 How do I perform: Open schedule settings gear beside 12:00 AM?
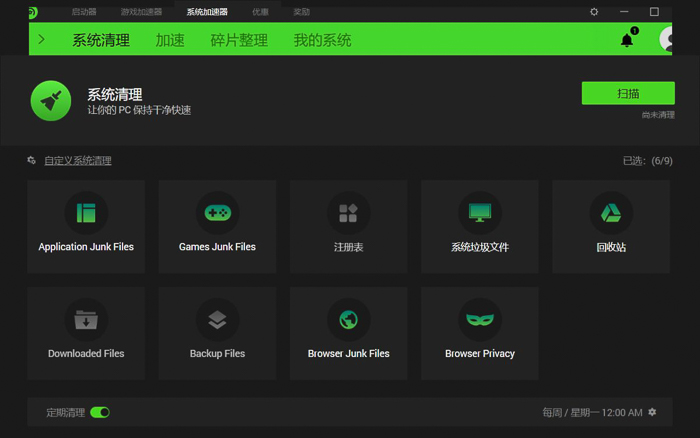pos(652,412)
